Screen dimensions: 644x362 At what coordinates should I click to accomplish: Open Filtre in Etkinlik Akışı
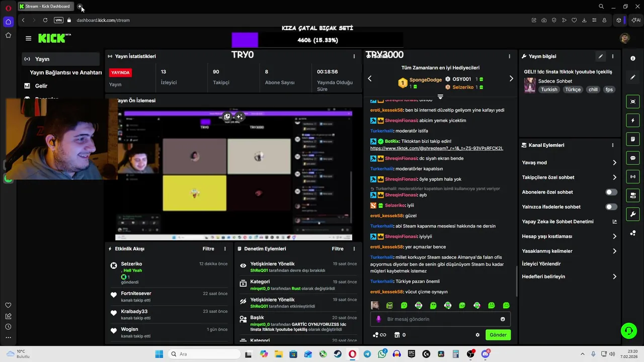point(208,248)
